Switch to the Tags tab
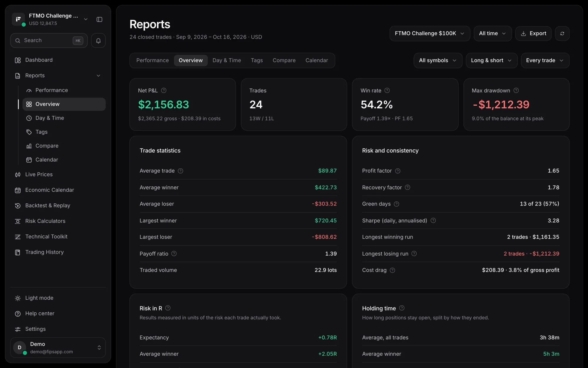Image resolution: width=588 pixels, height=368 pixels. pyautogui.click(x=257, y=60)
